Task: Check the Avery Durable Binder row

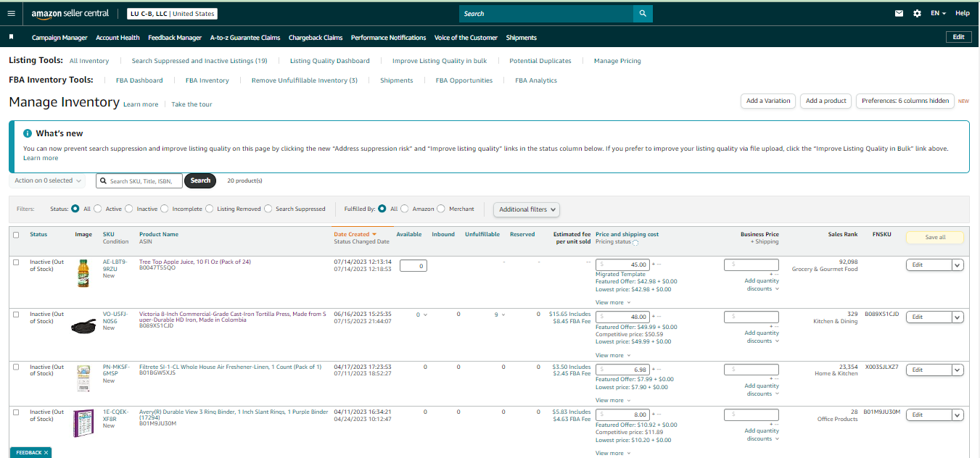Action: pyautogui.click(x=16, y=412)
